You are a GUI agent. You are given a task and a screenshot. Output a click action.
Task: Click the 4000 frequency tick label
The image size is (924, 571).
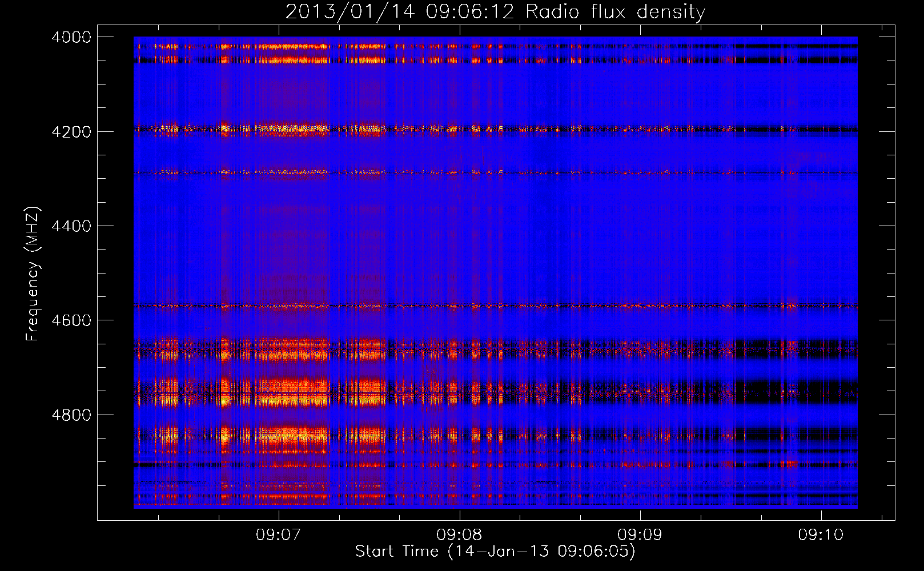[x=71, y=37]
